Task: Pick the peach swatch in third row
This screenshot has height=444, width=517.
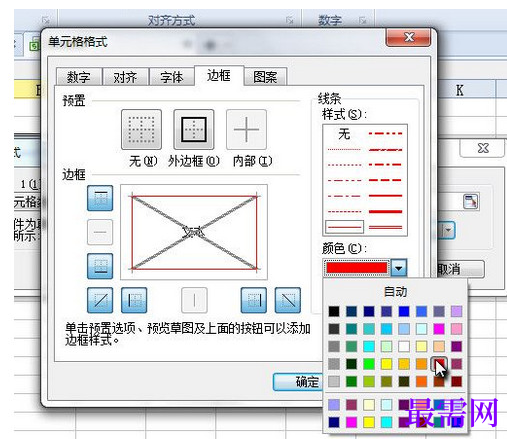Action: tap(439, 346)
